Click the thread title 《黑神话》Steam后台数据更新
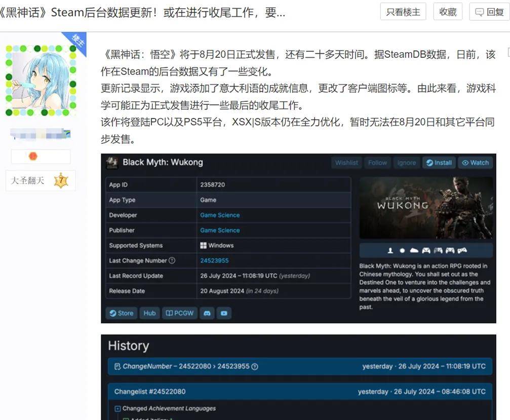The height and width of the screenshot is (420, 510). point(142,12)
